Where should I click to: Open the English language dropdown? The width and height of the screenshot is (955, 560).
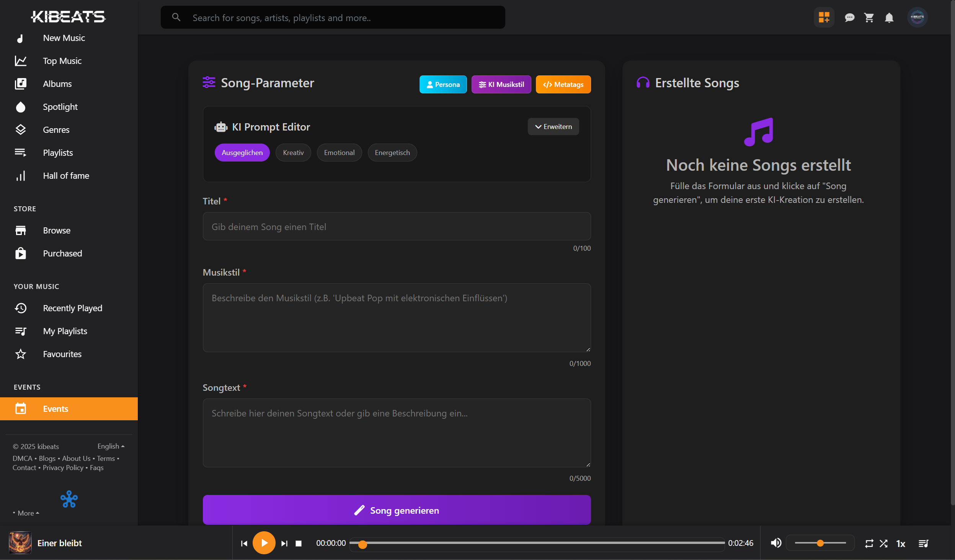pyautogui.click(x=111, y=446)
